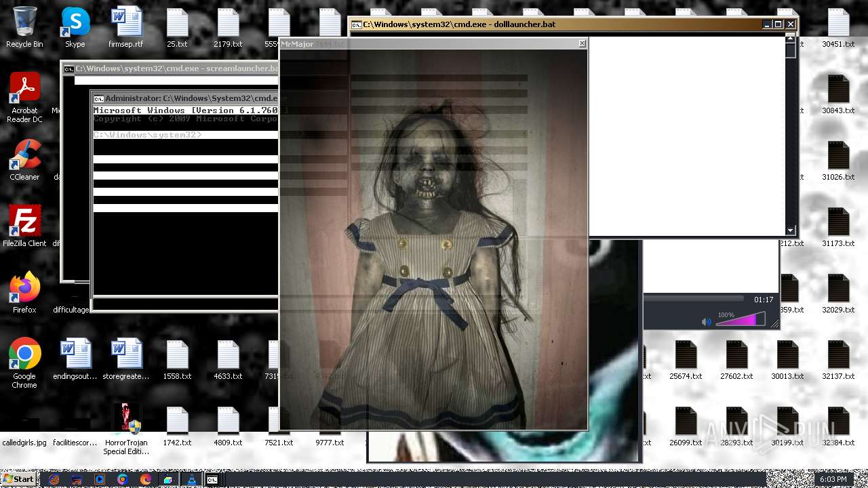The width and height of the screenshot is (868, 488).
Task: Open Windows Media Player taskbar icon
Action: [x=100, y=479]
